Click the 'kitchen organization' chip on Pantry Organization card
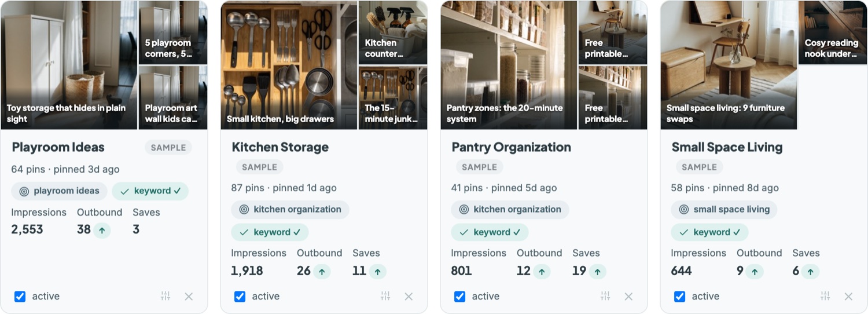Screen dimensions: 868x314 click(x=510, y=210)
